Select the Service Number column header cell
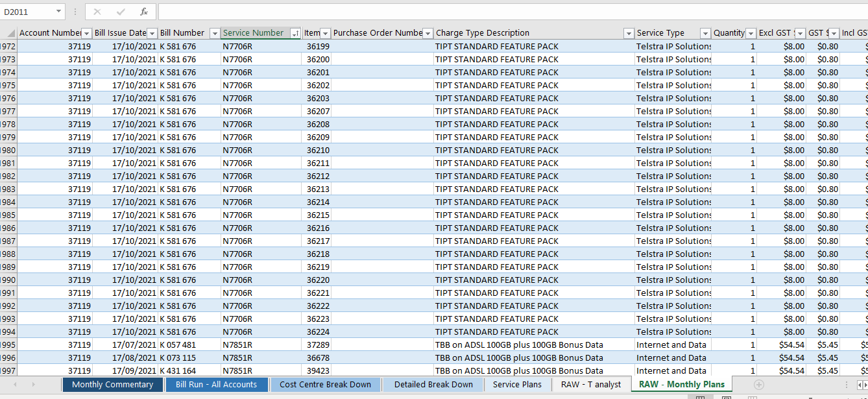 pos(261,33)
